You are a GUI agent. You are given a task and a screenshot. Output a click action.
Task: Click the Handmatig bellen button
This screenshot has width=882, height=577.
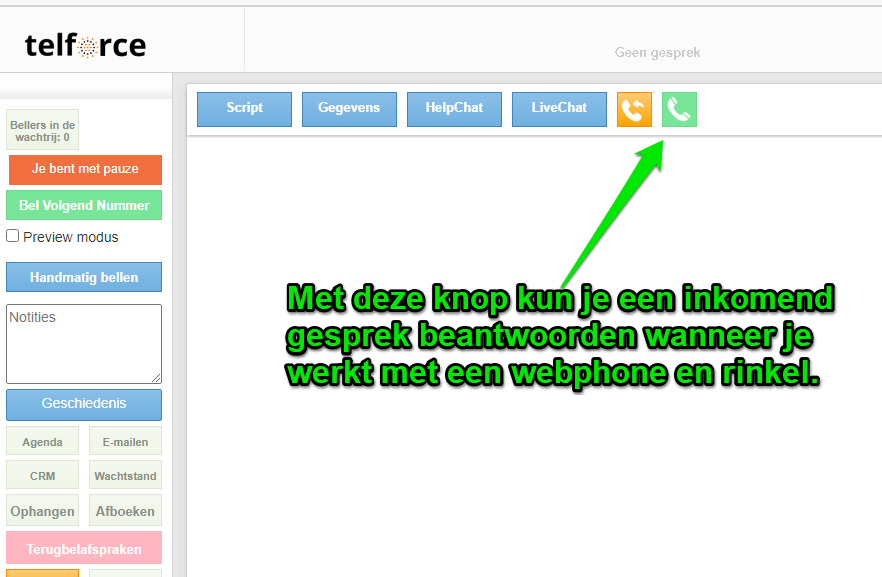coord(84,277)
